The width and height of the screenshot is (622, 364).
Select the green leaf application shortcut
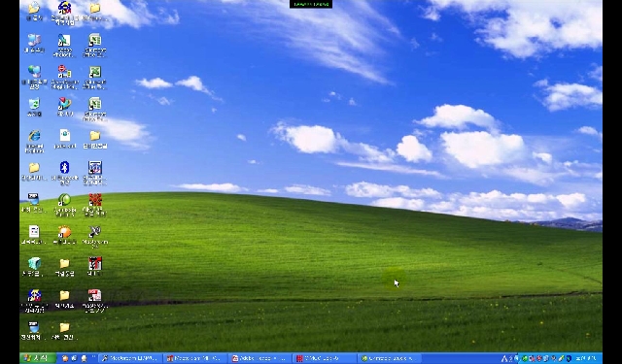(64, 205)
